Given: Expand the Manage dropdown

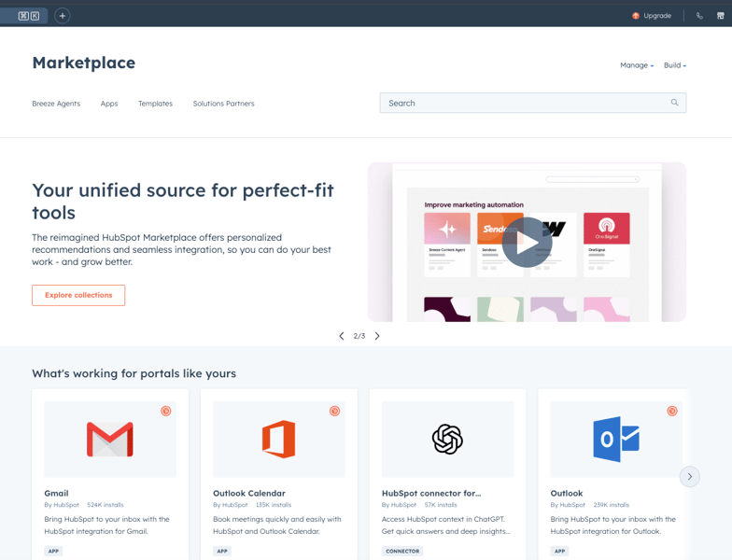Looking at the screenshot, I should click(637, 65).
